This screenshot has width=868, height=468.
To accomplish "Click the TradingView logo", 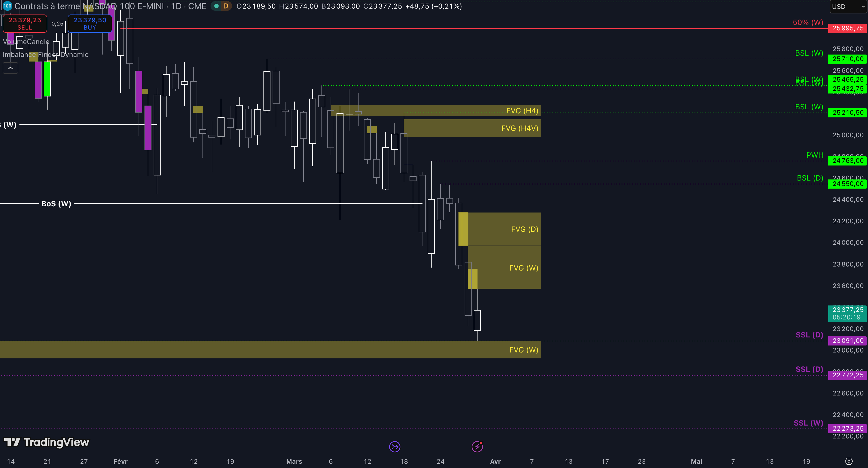I will [x=46, y=442].
